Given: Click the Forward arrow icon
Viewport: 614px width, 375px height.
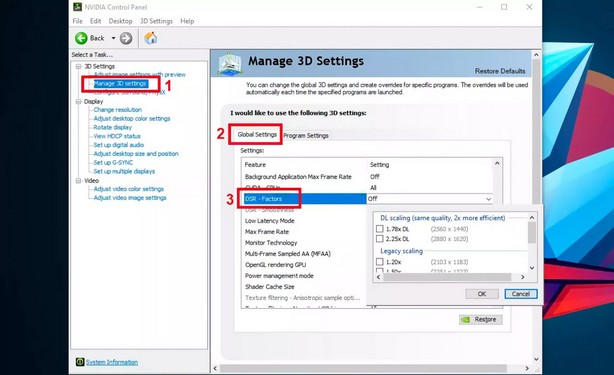Looking at the screenshot, I should click(x=126, y=38).
